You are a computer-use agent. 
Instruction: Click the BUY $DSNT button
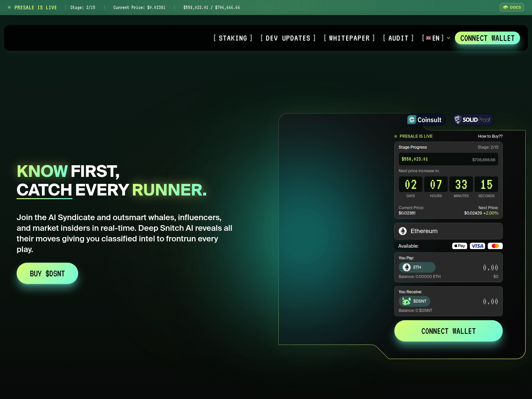47,273
